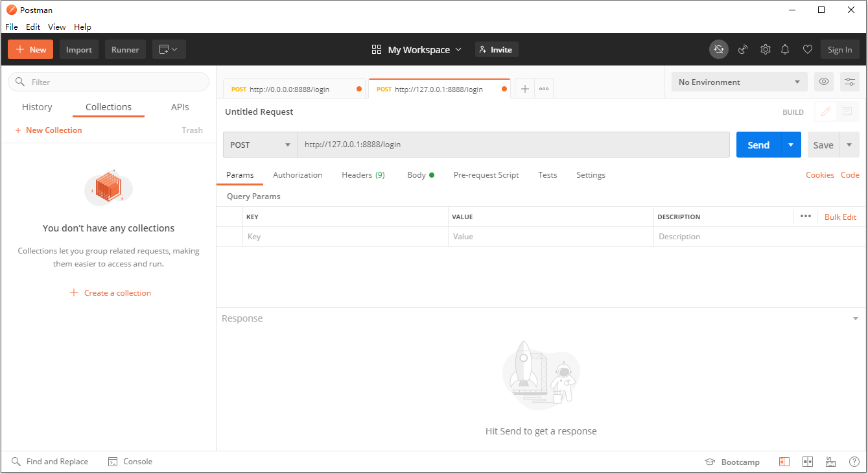Viewport: 868px width, 474px height.
Task: Click the heart icon in header
Action: pos(808,49)
